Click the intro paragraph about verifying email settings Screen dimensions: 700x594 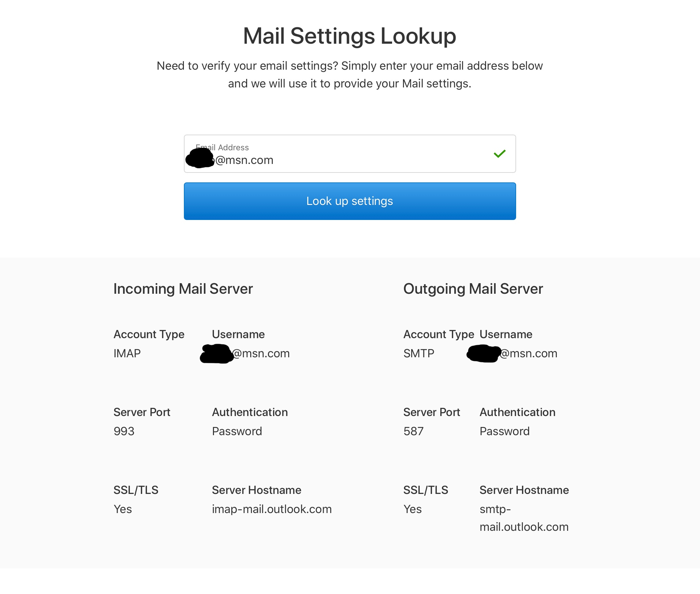point(350,74)
